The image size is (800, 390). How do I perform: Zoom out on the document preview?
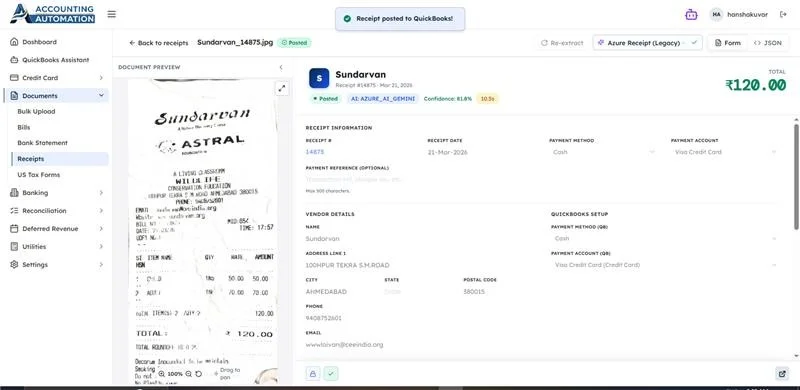coord(188,374)
